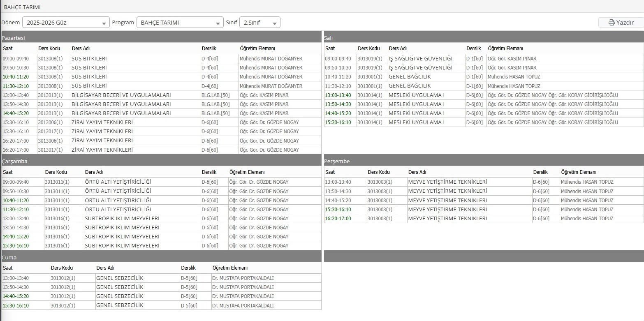Click the Pazartesi day header
This screenshot has height=321, width=644.
[161, 37]
